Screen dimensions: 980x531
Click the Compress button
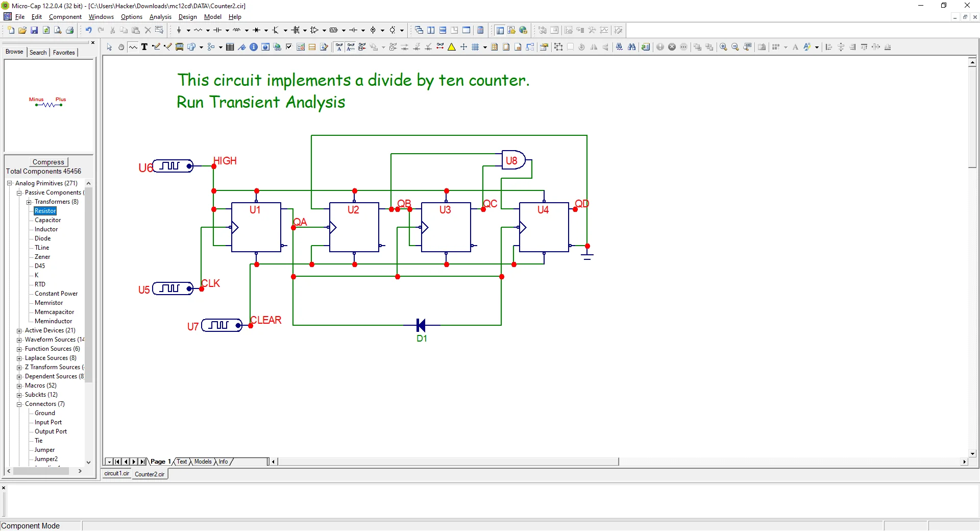[x=48, y=162]
